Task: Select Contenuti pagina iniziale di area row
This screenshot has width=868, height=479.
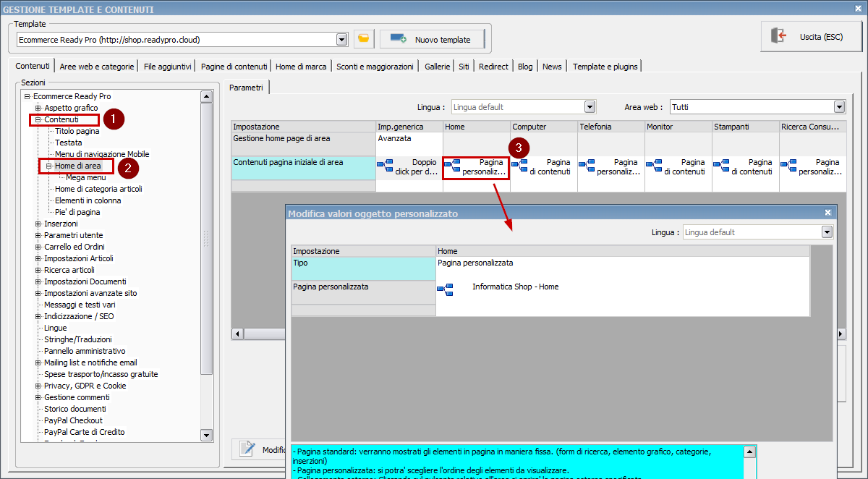Action: 303,167
